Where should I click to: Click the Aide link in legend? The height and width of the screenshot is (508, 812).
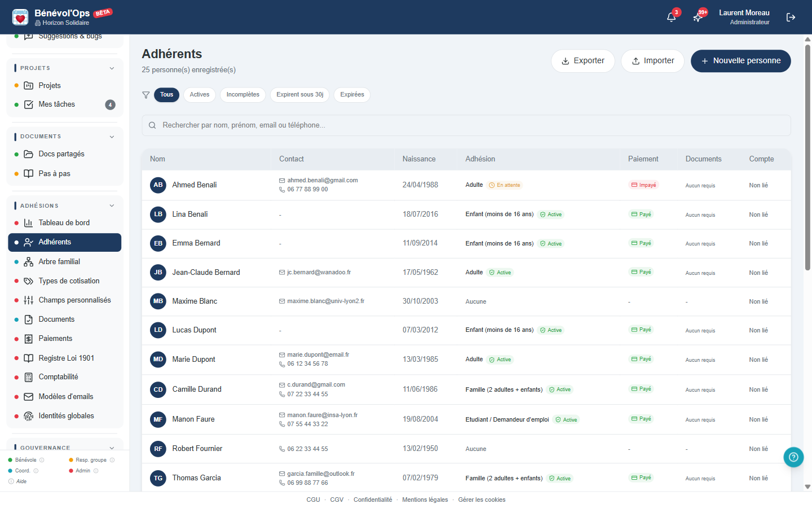click(x=21, y=481)
